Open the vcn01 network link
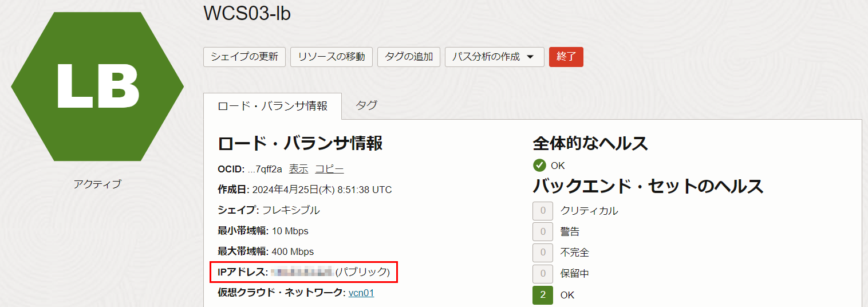The height and width of the screenshot is (307, 868). coord(361,293)
